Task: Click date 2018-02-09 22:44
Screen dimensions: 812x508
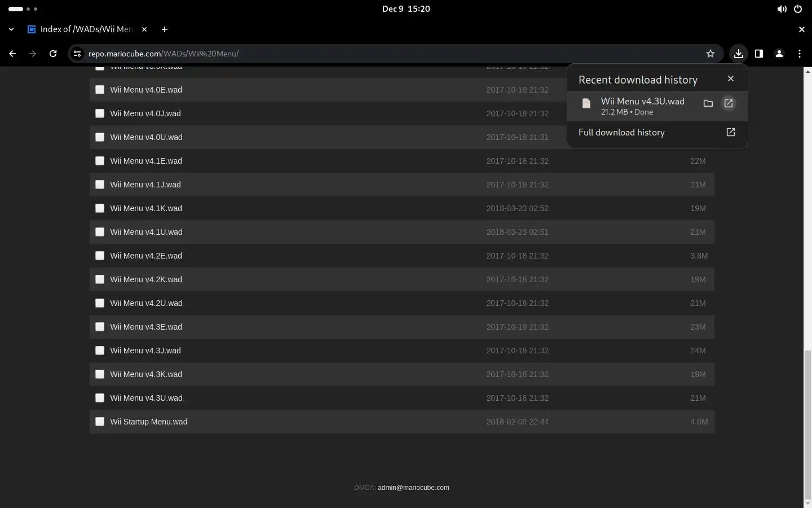Action: tap(518, 422)
